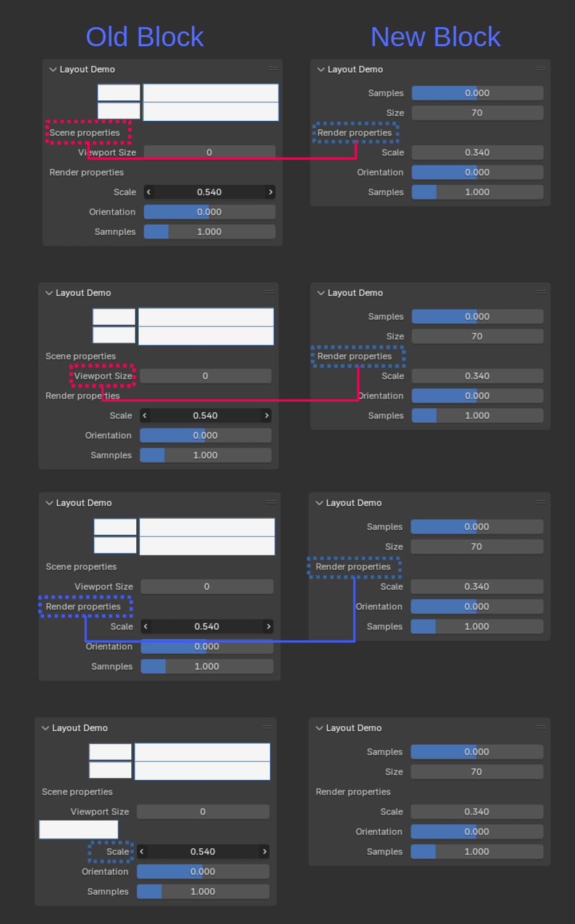Collapse the top New Block Layout Demo panel
This screenshot has height=924, width=575.
pyautogui.click(x=321, y=70)
